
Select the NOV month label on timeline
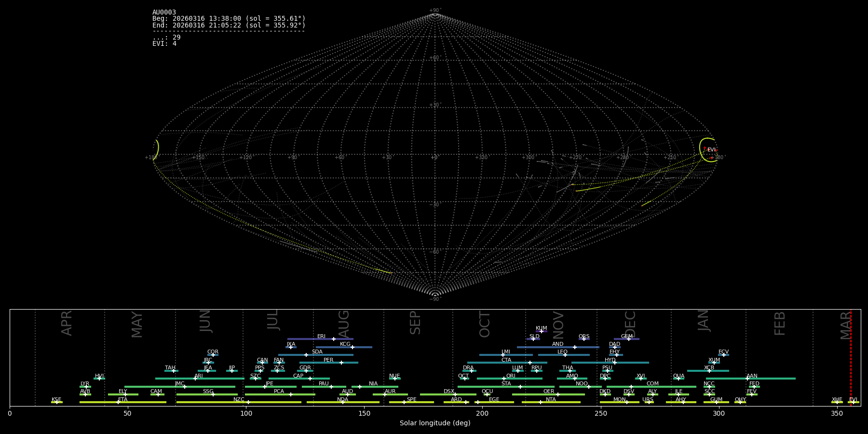[x=558, y=325]
